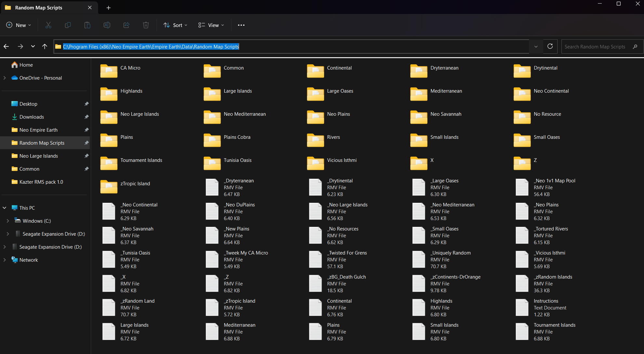
Task: Add a new tab
Action: point(109,7)
